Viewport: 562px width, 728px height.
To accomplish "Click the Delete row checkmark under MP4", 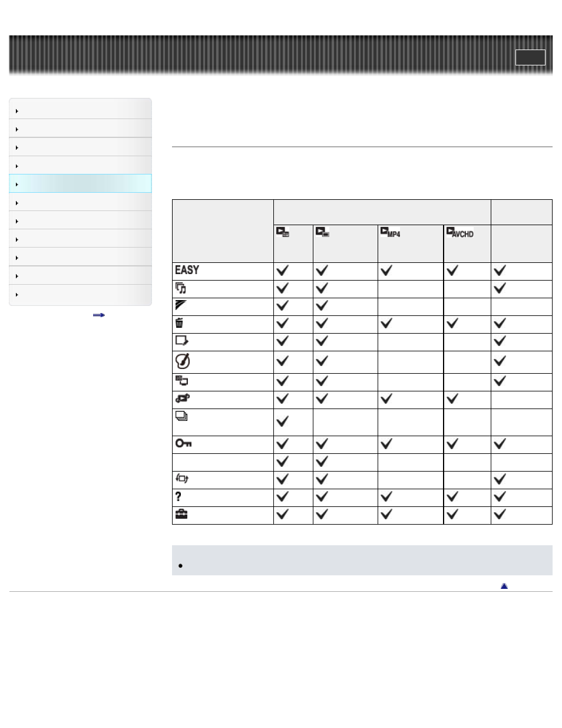I will coord(386,323).
